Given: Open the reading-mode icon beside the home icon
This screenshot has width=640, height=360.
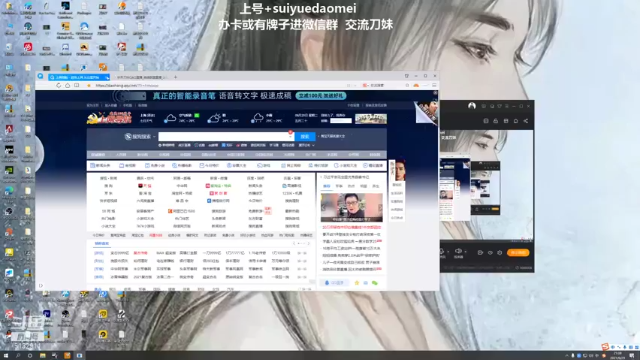Looking at the screenshot, I should click(76, 85).
